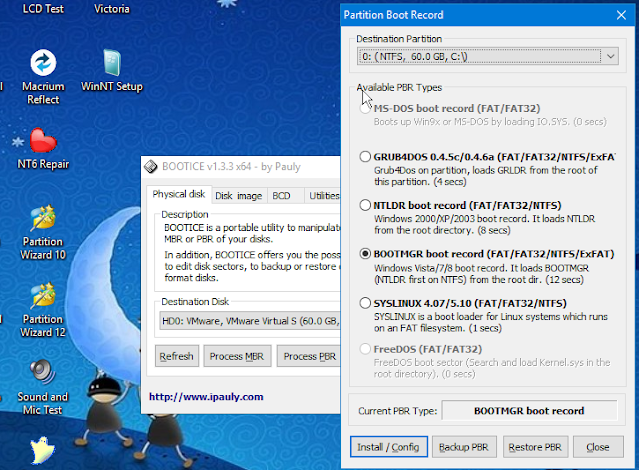Switch to BCD tab in BOOTICE
The height and width of the screenshot is (470, 639).
[x=282, y=196]
